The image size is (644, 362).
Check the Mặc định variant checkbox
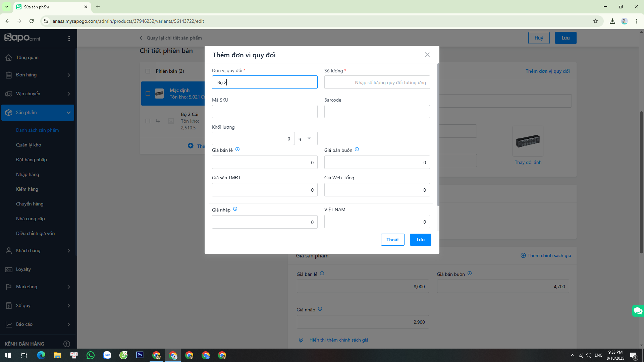coord(148,94)
